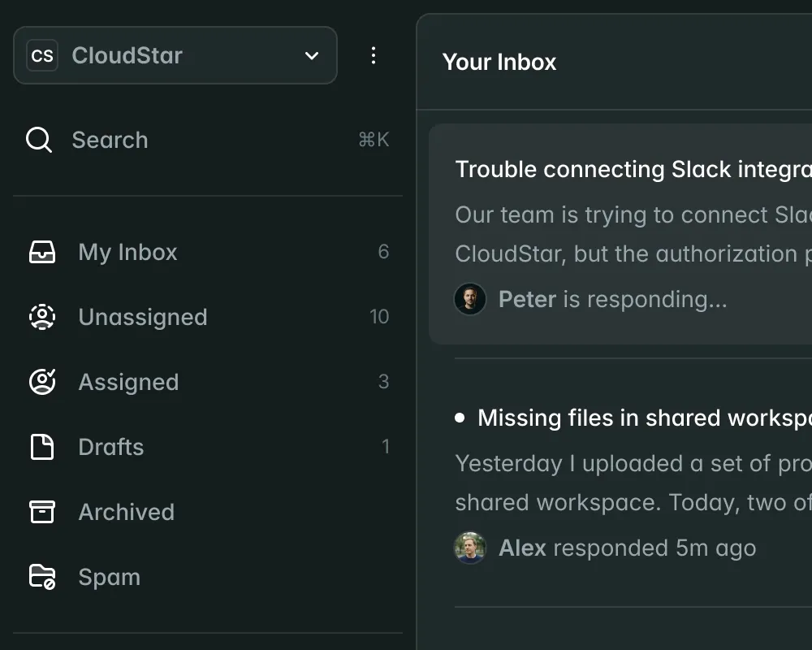
Task: Open the three-dot overflow menu
Action: [374, 55]
